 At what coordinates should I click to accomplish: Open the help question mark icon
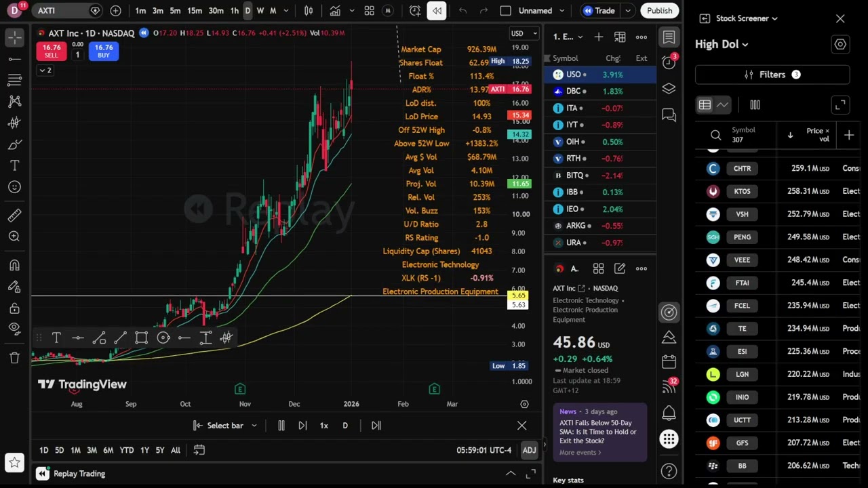669,470
